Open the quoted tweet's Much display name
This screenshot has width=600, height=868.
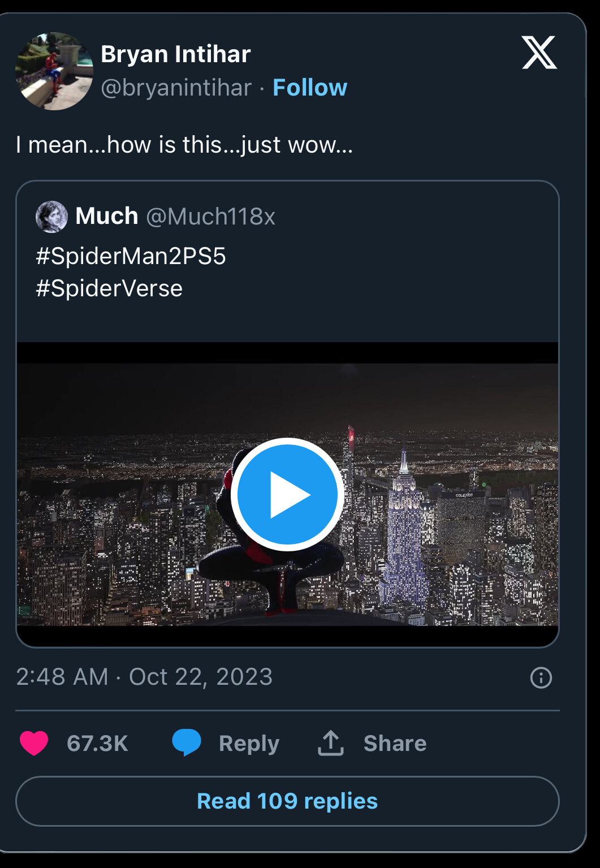pyautogui.click(x=106, y=216)
